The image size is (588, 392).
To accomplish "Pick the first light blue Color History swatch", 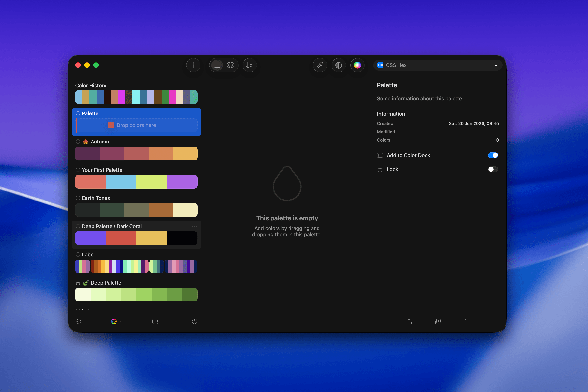I will coord(79,97).
